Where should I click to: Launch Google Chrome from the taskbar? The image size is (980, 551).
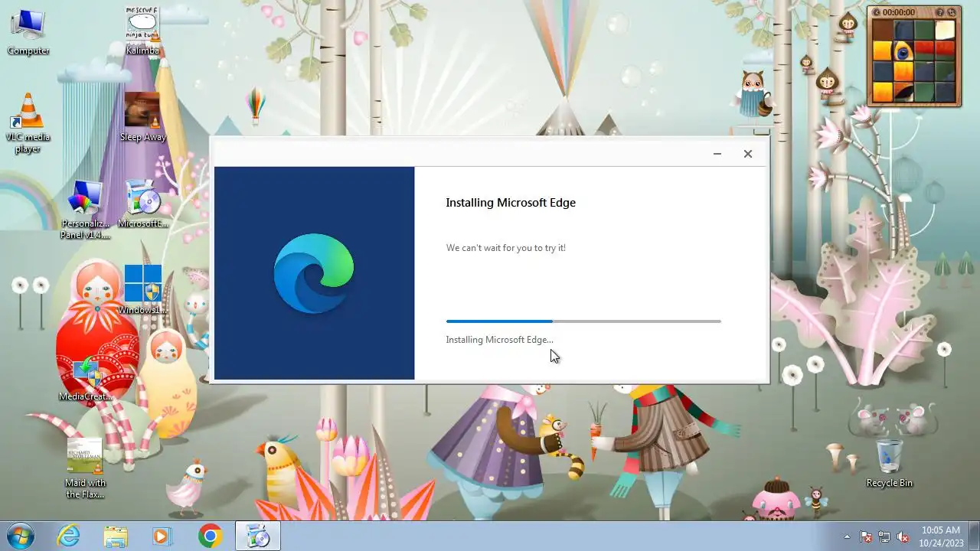click(x=210, y=536)
